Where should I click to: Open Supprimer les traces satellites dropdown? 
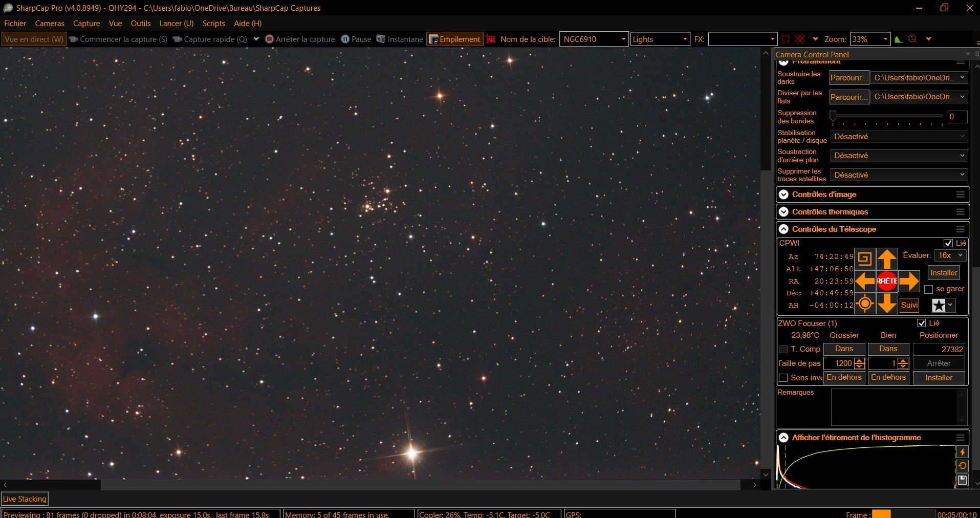click(x=899, y=175)
